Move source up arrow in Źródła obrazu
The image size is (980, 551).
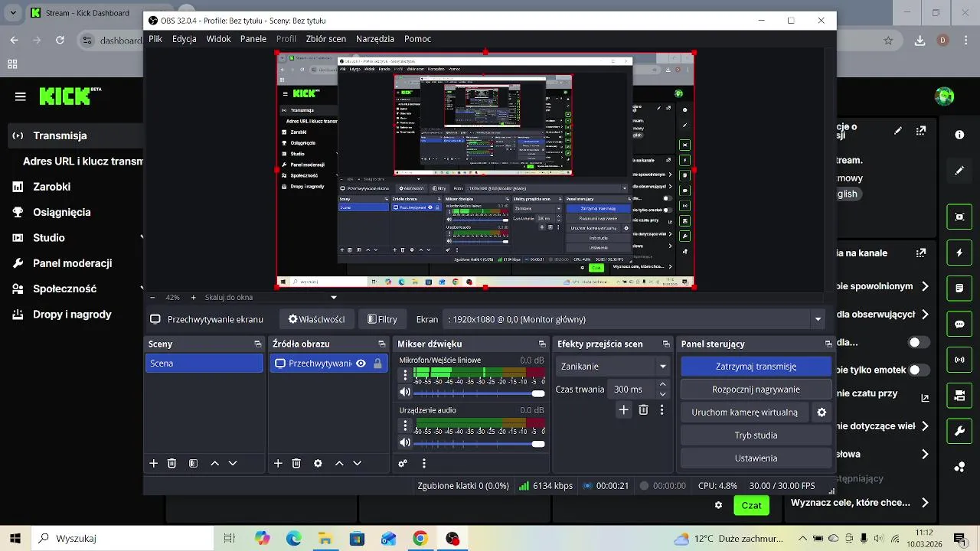point(339,463)
